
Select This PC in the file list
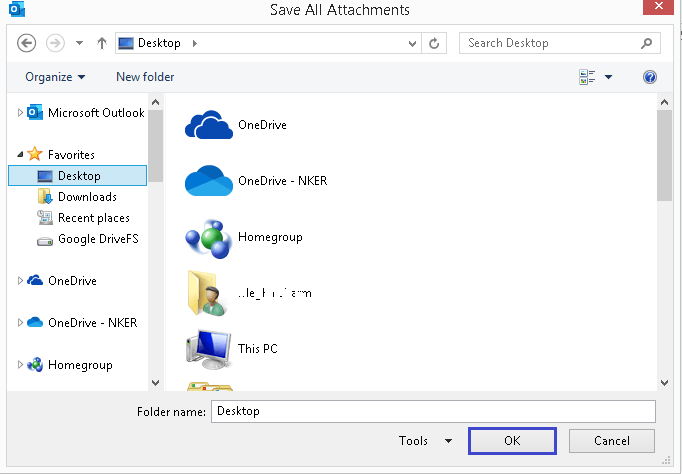click(x=258, y=349)
